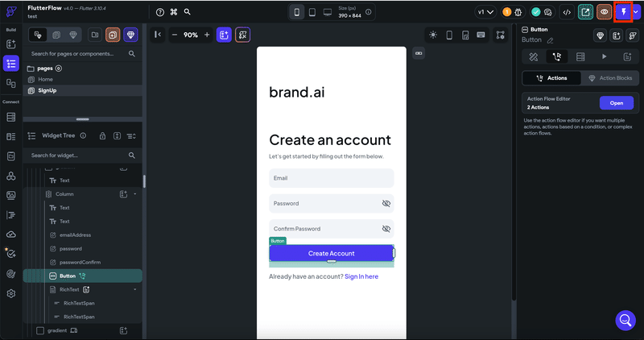Open the Tests rail icon with orange dot

(x=11, y=254)
